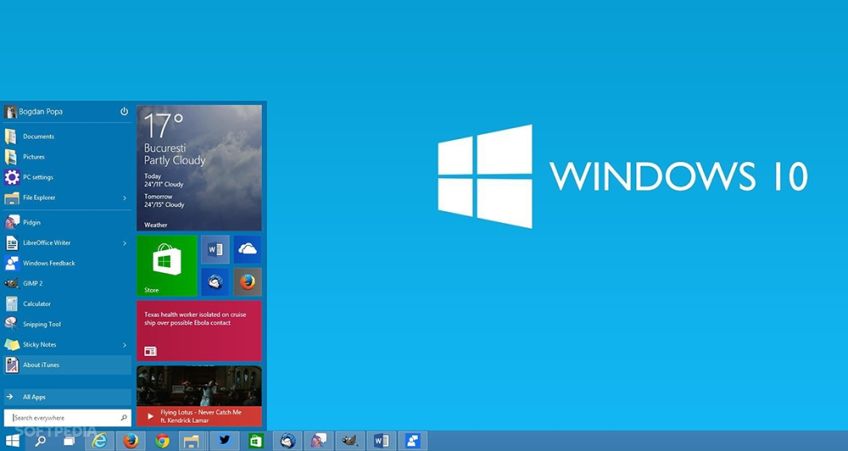Click the Windows Start button on taskbar
The height and width of the screenshot is (451, 848).
coord(12,441)
